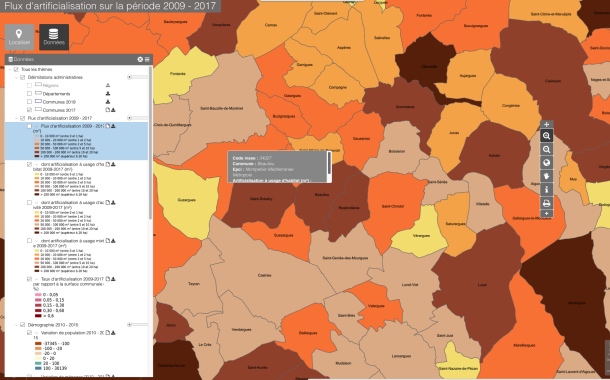This screenshot has height=380, width=610.
Task: Activate the zoom in magnifier tool
Action: [x=546, y=136]
